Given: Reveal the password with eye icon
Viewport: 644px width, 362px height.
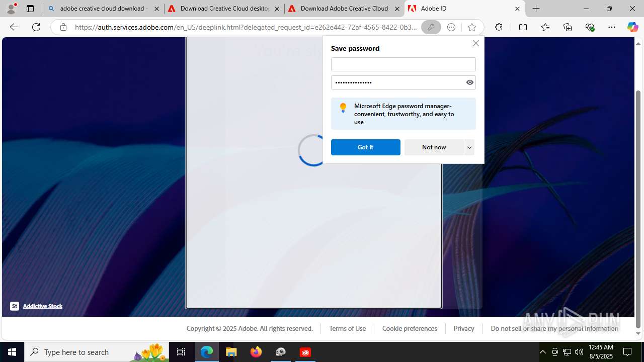Looking at the screenshot, I should tap(470, 82).
